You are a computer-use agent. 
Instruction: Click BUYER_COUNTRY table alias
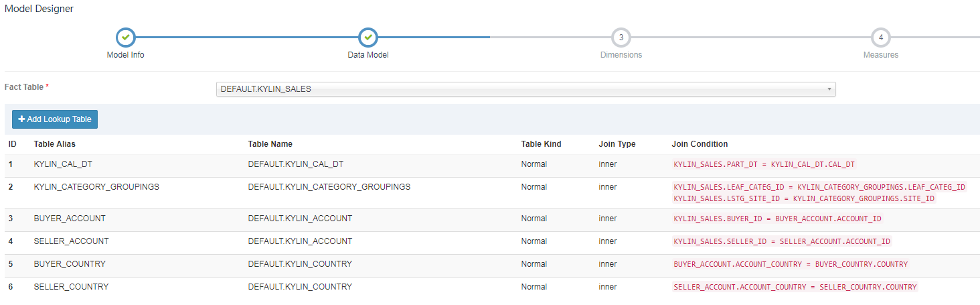[70, 264]
